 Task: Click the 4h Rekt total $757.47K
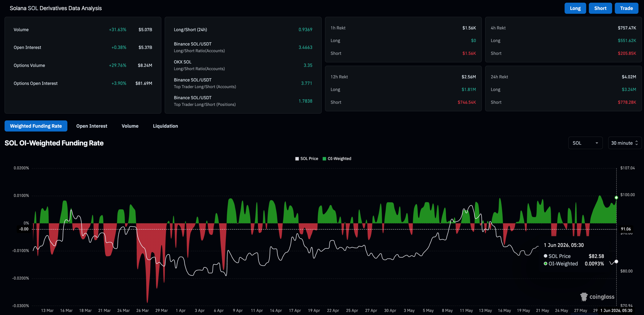(x=627, y=28)
